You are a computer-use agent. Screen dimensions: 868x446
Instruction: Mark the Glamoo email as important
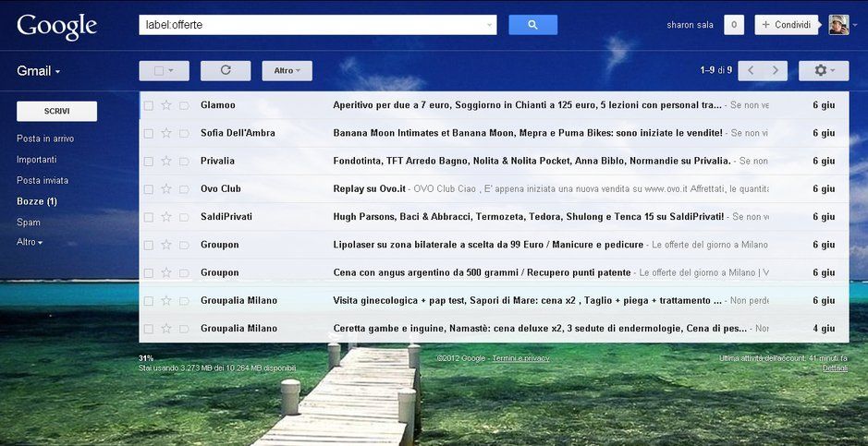point(184,105)
